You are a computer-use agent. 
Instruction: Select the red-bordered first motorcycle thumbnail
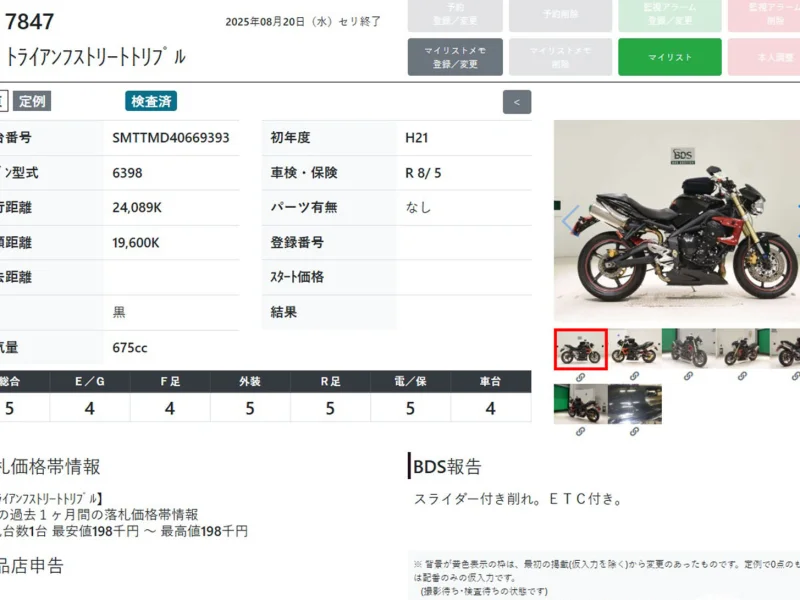tap(581, 349)
